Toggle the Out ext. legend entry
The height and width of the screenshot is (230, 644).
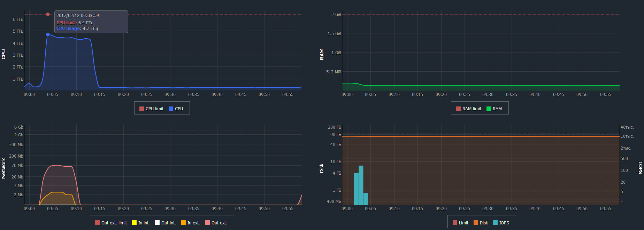216,223
